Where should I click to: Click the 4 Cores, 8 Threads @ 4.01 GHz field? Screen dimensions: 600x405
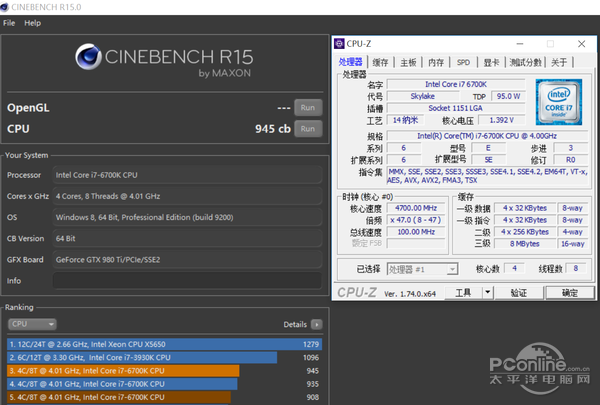point(187,196)
